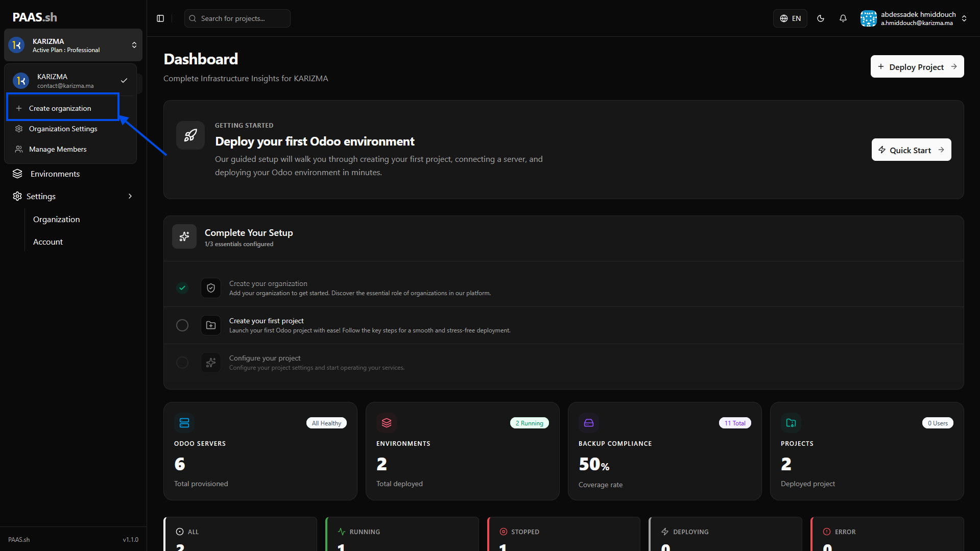Open user account menu abdessadek hmiddouch
The image size is (980, 551).
click(x=914, y=18)
